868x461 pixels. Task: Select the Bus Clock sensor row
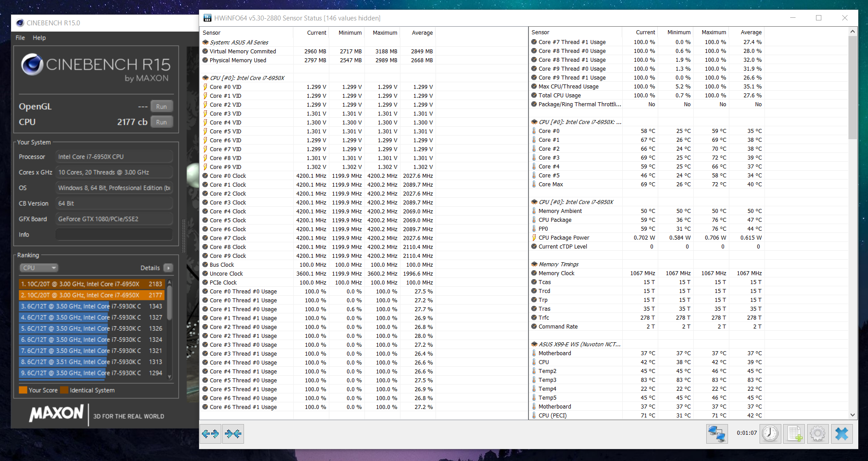tap(318, 265)
